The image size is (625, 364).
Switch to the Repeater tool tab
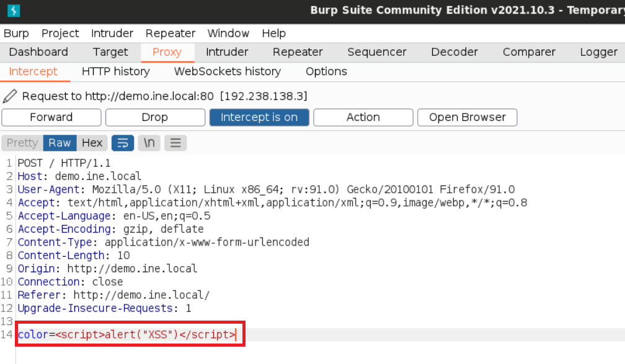(298, 52)
